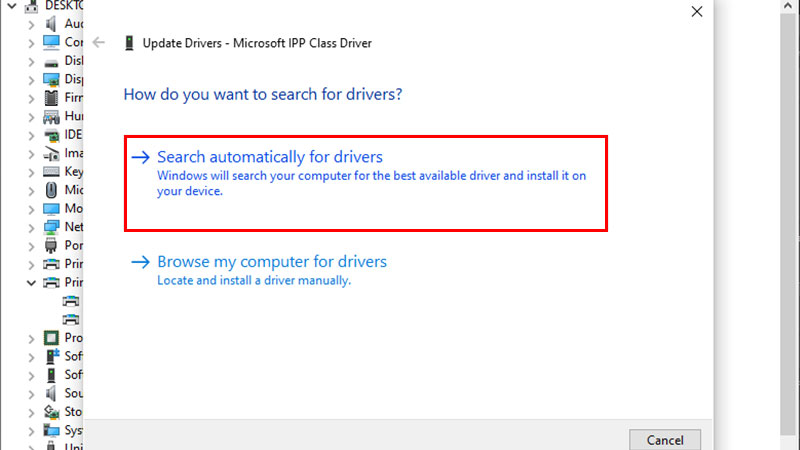Select the Network adapters icon

coord(51,227)
